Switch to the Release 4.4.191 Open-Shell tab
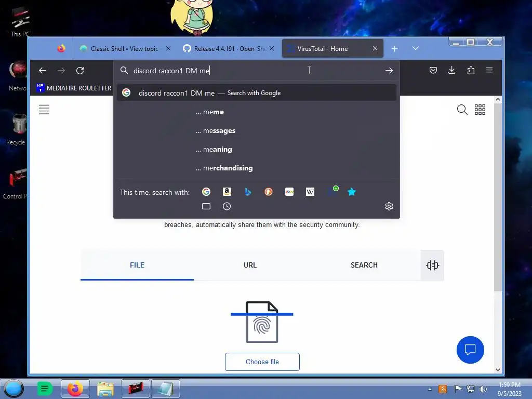532x399 pixels. [229, 48]
